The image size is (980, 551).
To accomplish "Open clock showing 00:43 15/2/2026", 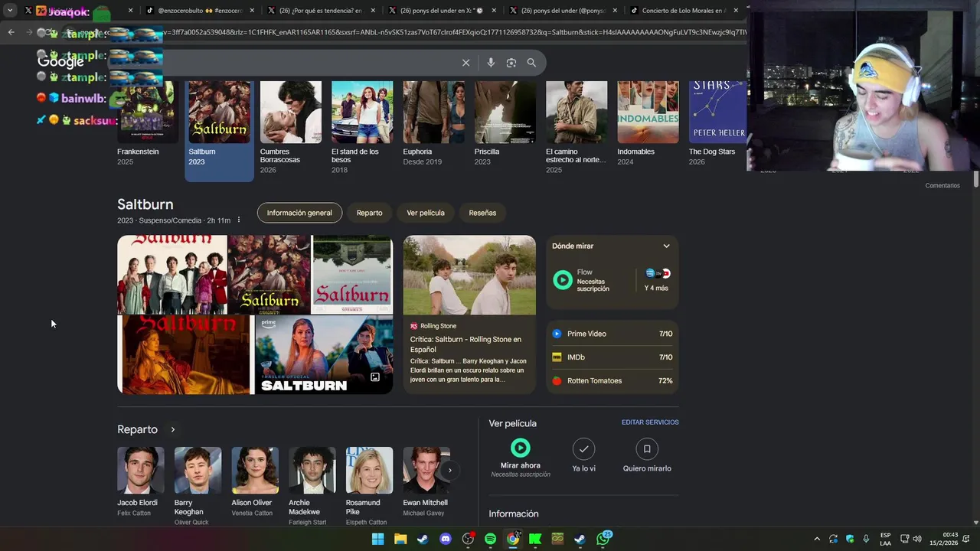I will tap(944, 539).
